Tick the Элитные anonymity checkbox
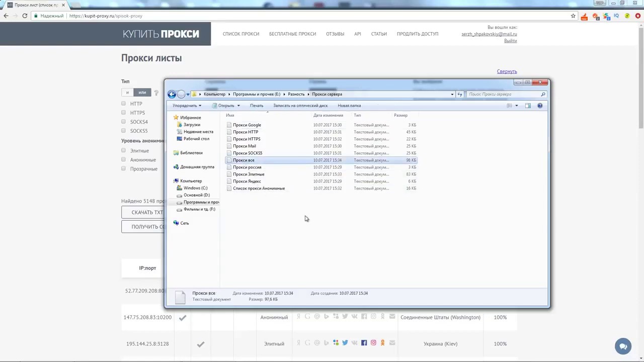644x362 pixels. 123,150
